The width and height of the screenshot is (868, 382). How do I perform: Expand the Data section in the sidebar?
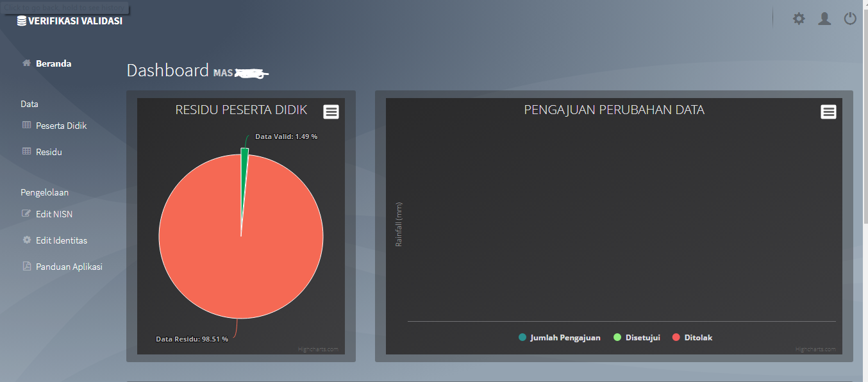click(29, 103)
